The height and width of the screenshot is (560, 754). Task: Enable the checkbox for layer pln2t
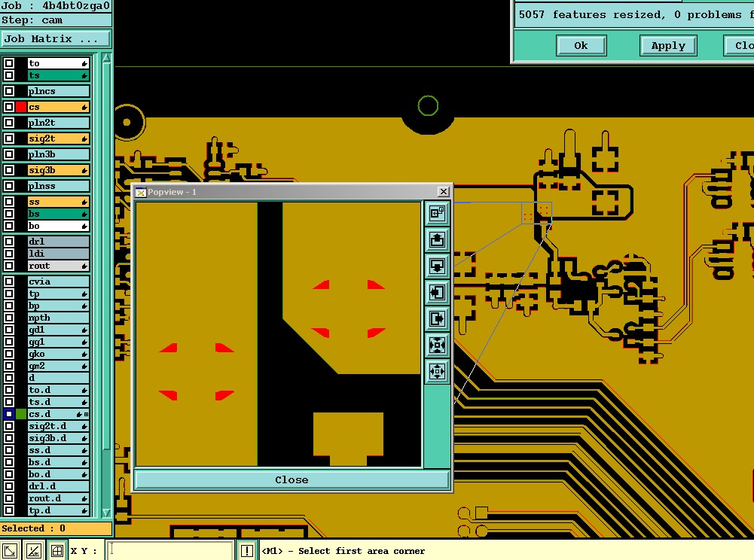click(8, 123)
